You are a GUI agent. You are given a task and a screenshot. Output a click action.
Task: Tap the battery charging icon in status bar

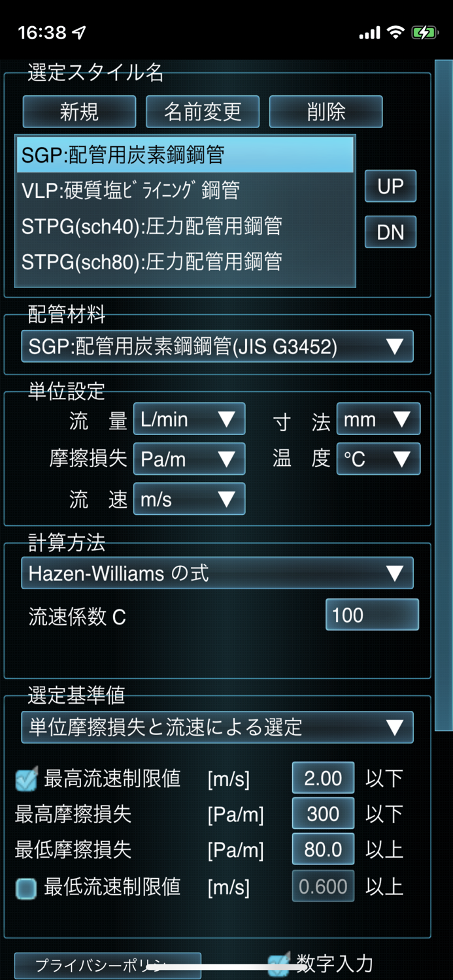[x=424, y=32]
